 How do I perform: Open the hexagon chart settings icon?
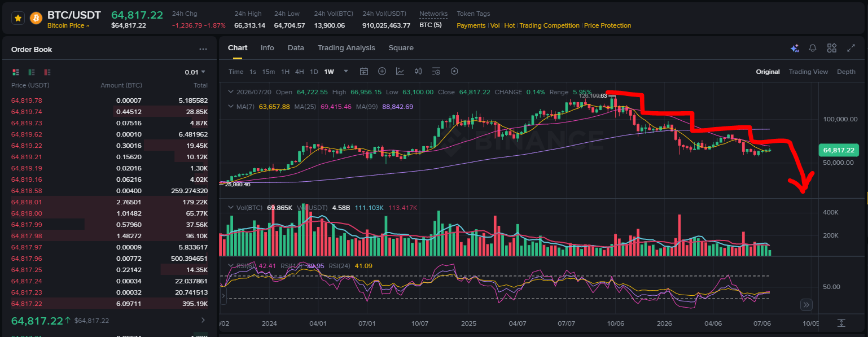(x=454, y=72)
